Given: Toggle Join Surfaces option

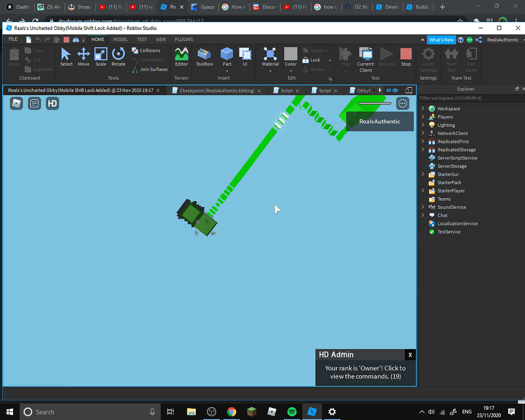Looking at the screenshot, I should pos(150,69).
